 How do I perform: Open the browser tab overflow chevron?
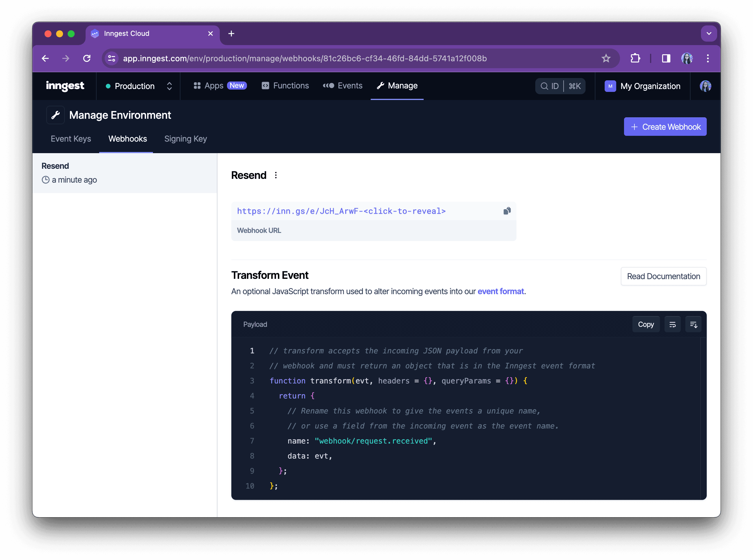(x=709, y=33)
